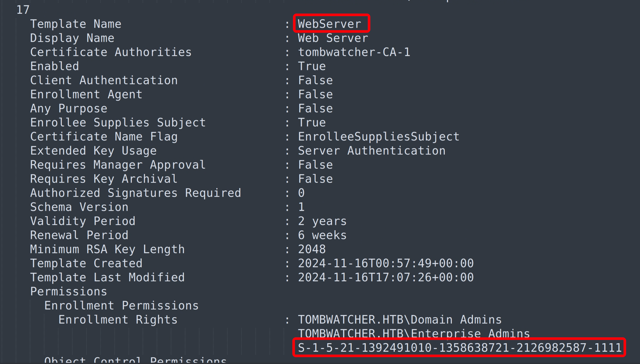Click the EnrolleeSuppliesSubject flag value
Viewport: 640px width, 364px height.
(x=379, y=137)
